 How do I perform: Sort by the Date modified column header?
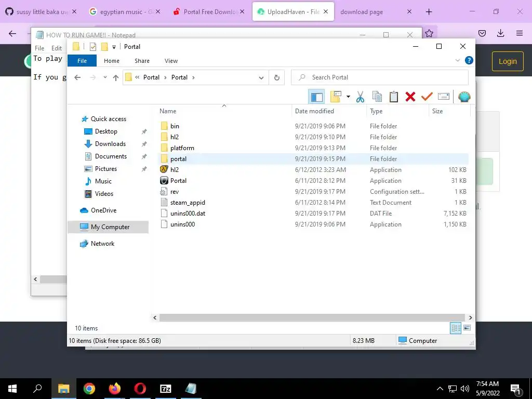(x=329, y=111)
